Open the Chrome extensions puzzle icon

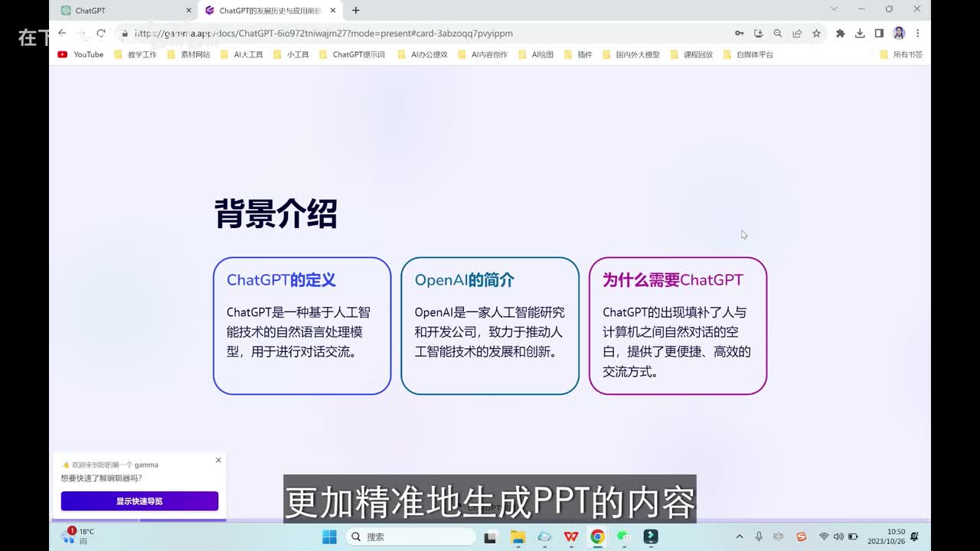coord(840,34)
